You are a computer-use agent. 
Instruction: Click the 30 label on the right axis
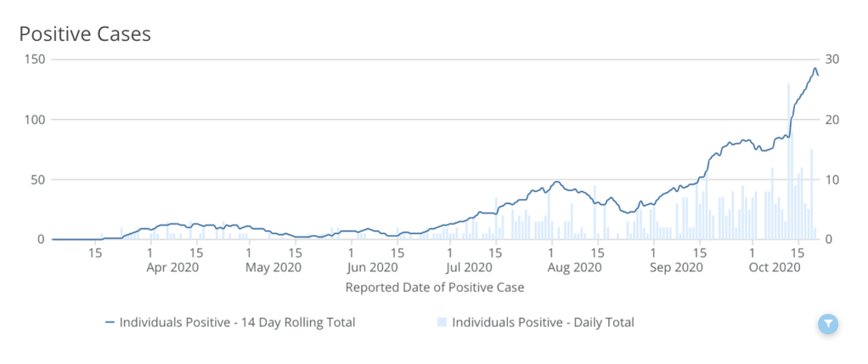click(834, 60)
